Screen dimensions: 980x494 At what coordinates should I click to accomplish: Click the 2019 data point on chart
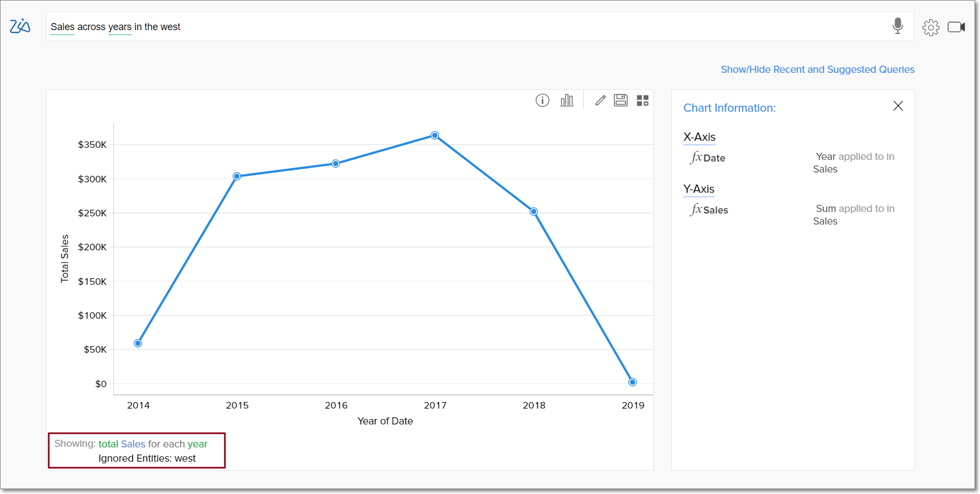(633, 382)
